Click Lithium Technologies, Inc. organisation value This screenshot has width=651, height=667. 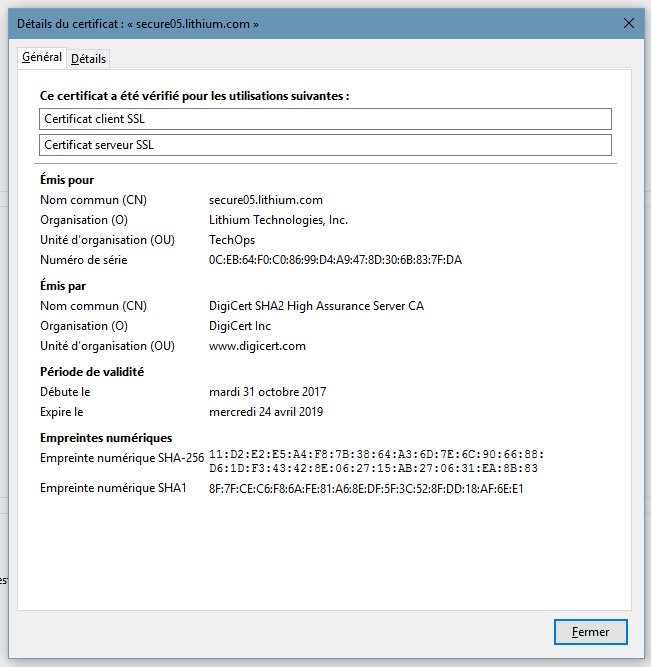278,220
